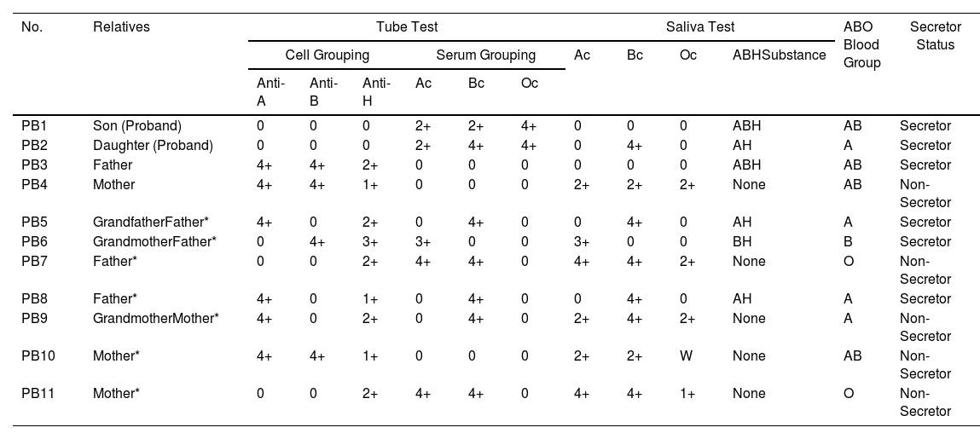This screenshot has height=439, width=980.
Task: Click the "Secretor Status" column header
Action: tap(935, 36)
